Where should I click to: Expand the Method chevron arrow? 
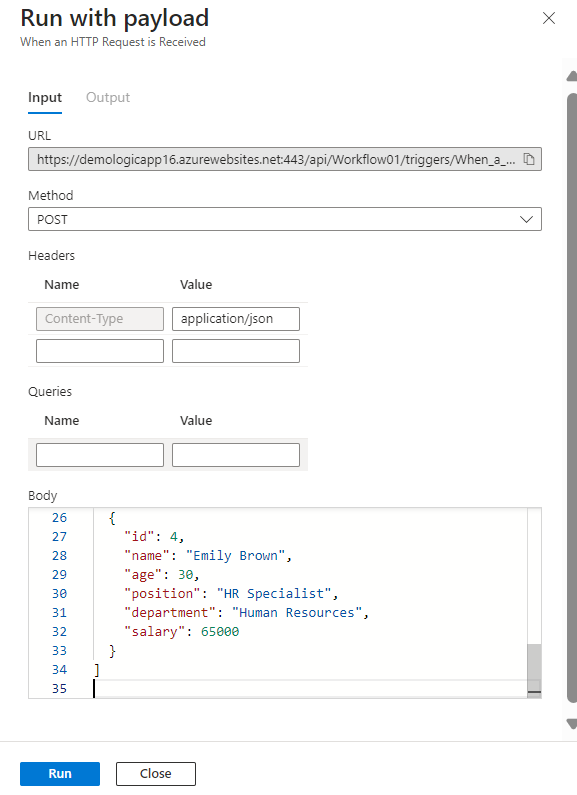(526, 220)
